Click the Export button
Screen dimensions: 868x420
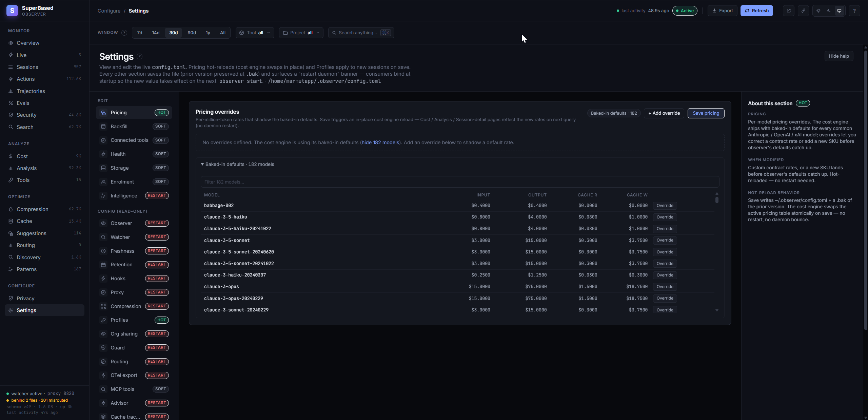pyautogui.click(x=723, y=11)
